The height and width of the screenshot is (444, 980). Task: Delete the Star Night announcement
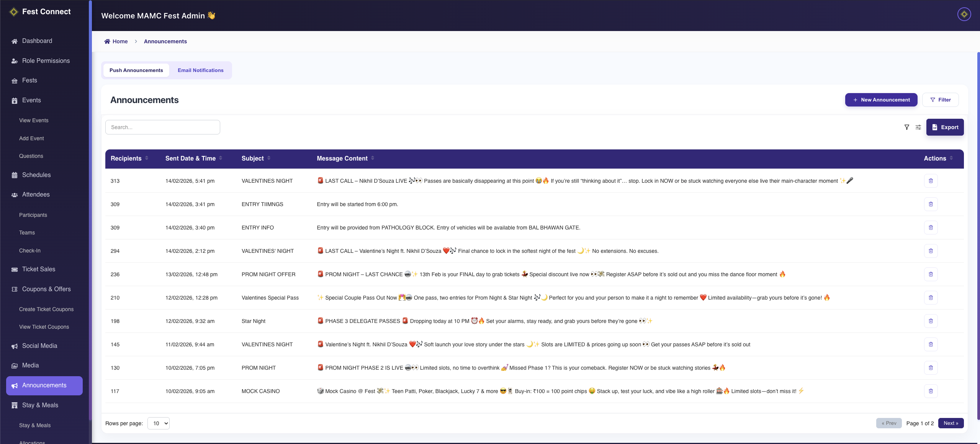930,321
